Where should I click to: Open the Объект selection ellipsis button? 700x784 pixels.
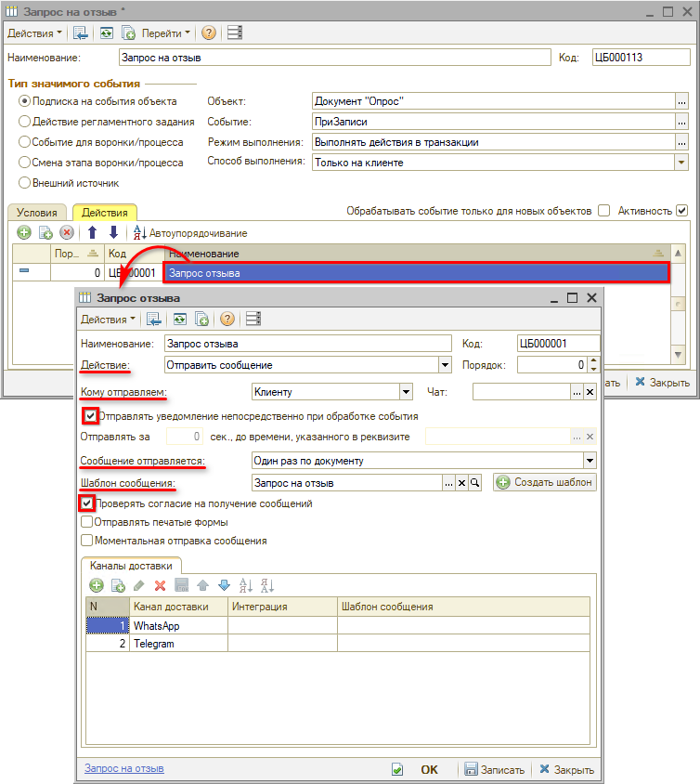tap(681, 101)
